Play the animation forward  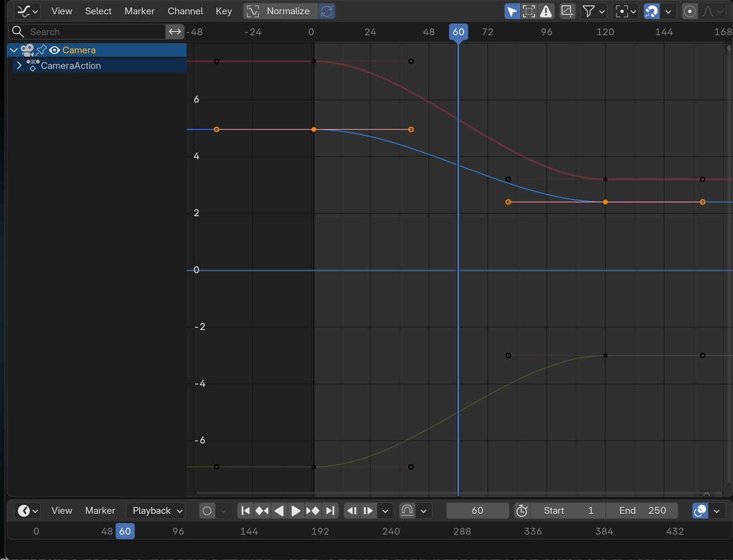pos(295,511)
